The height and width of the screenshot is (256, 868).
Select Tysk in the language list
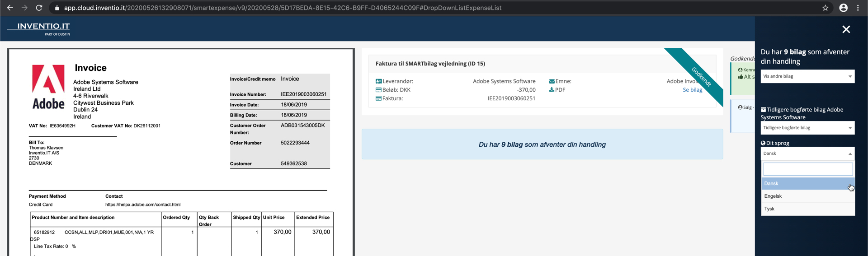pyautogui.click(x=808, y=209)
